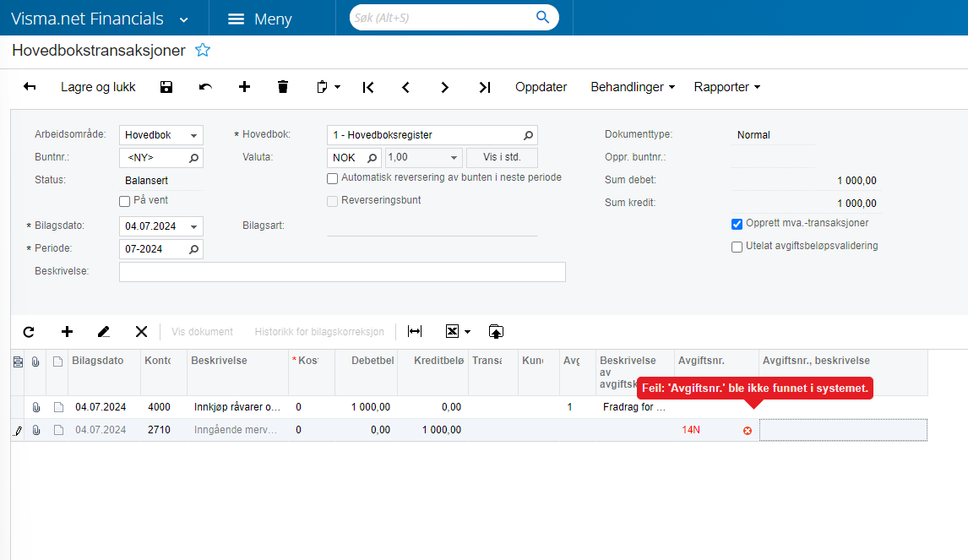Image resolution: width=968 pixels, height=560 pixels.
Task: Add a new row to the grid
Action: pos(67,332)
